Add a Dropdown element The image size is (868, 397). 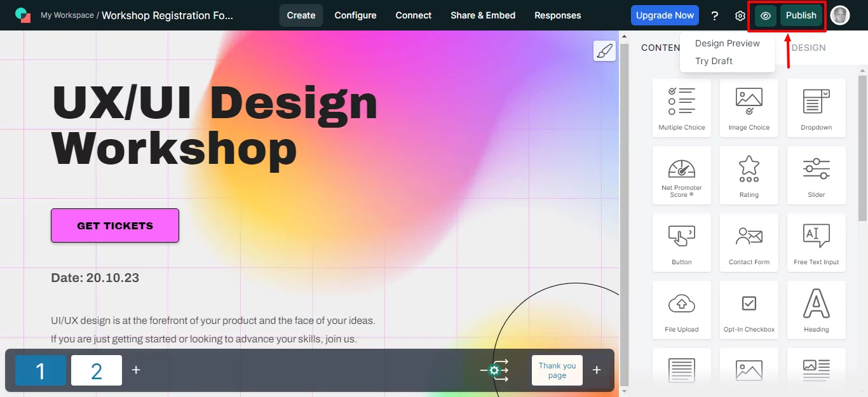(x=816, y=108)
